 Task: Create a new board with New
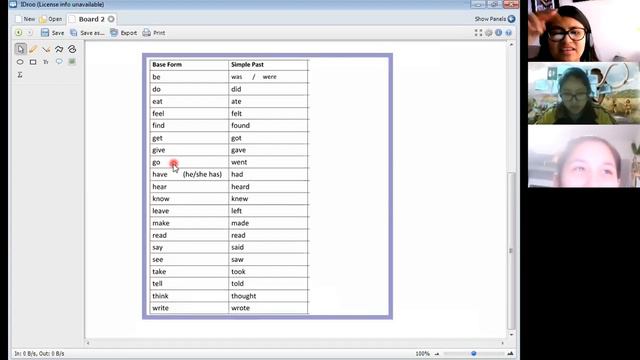point(25,19)
